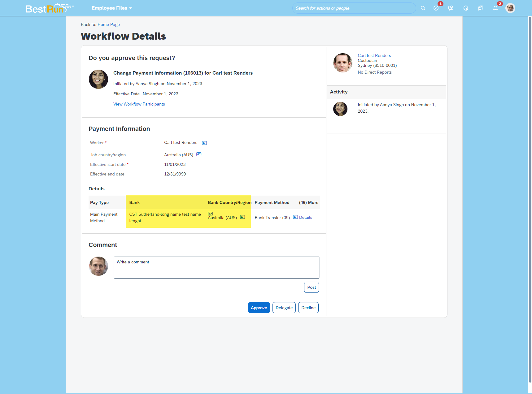Decline the workflow request

(308, 308)
